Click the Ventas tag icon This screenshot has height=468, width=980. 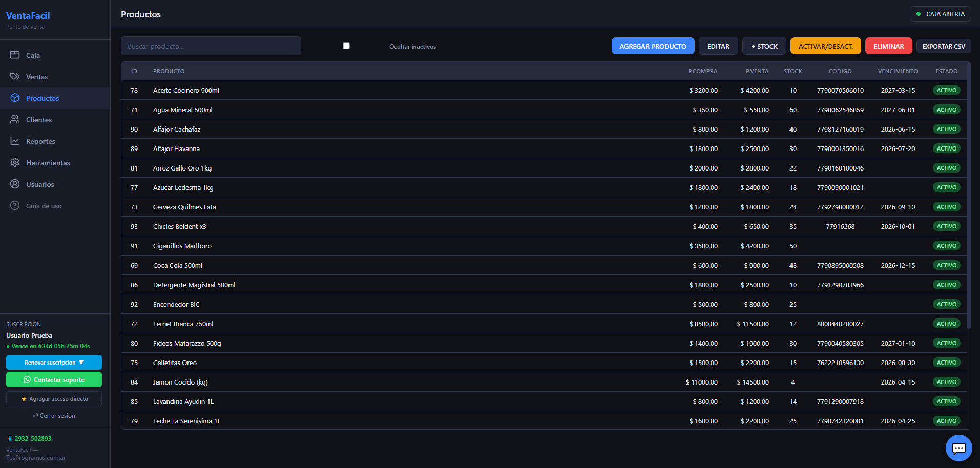(15, 76)
